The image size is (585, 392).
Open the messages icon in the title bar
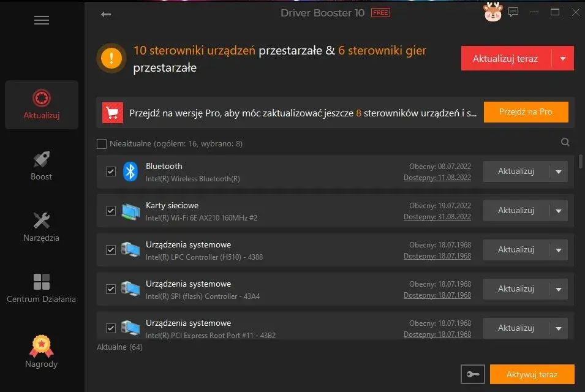513,12
